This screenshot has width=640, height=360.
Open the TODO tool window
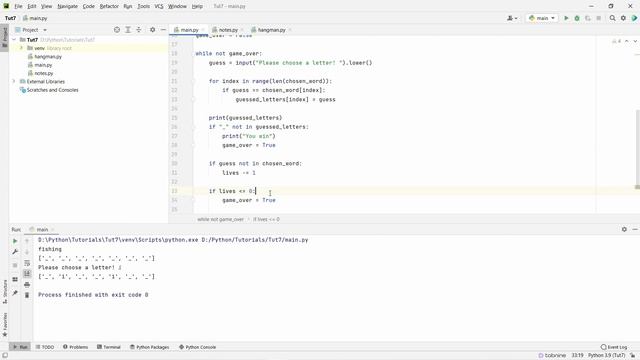pos(44,347)
